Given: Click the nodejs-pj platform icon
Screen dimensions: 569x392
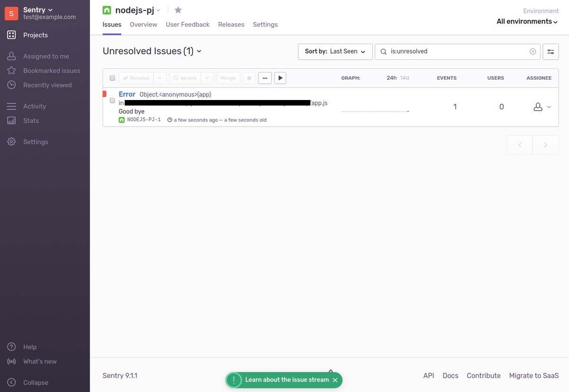Looking at the screenshot, I should (x=107, y=10).
